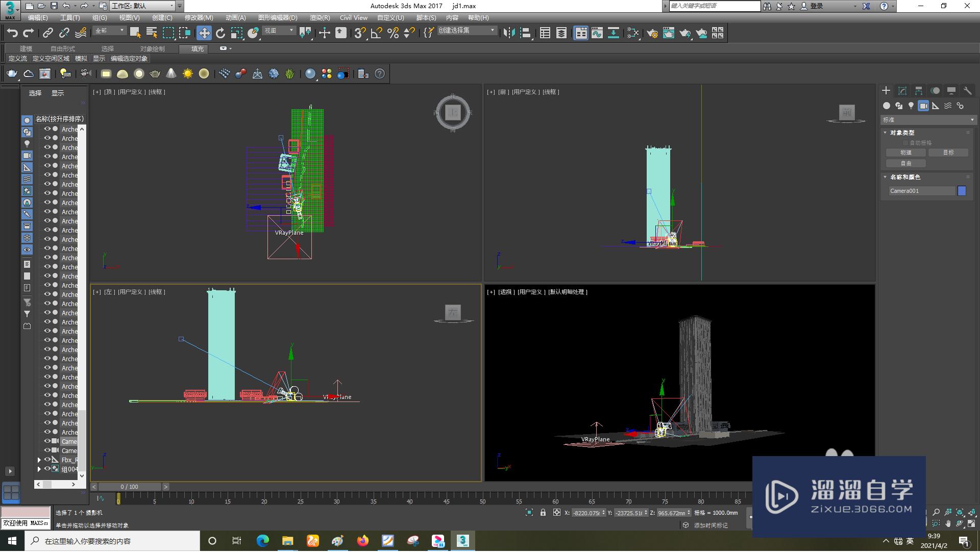Open the 视图 reference coordinate dropdown
Viewport: 980px width, 552px height.
(279, 31)
